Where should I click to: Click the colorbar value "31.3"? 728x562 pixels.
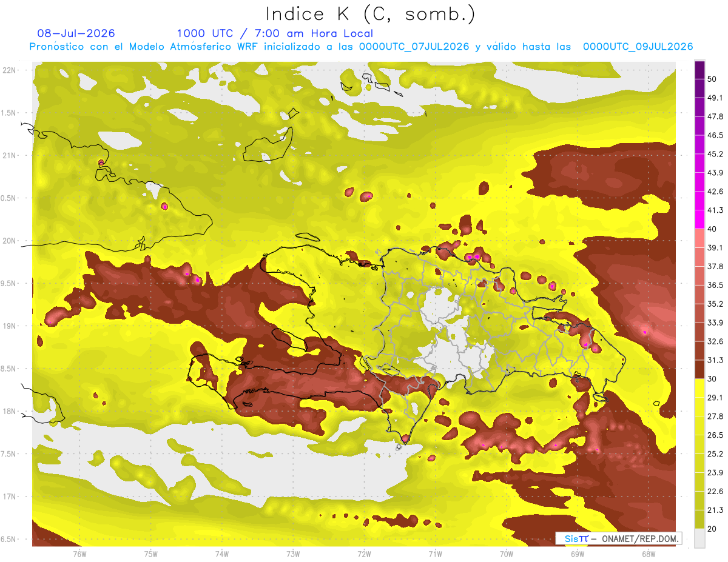pyautogui.click(x=715, y=360)
